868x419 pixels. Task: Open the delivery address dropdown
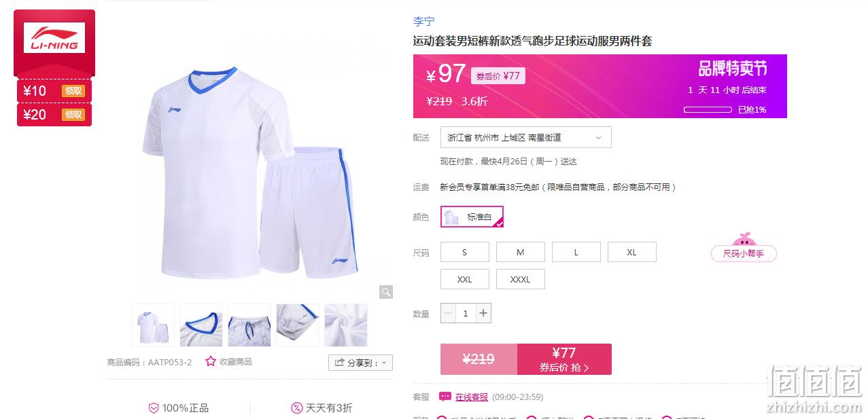(x=526, y=137)
